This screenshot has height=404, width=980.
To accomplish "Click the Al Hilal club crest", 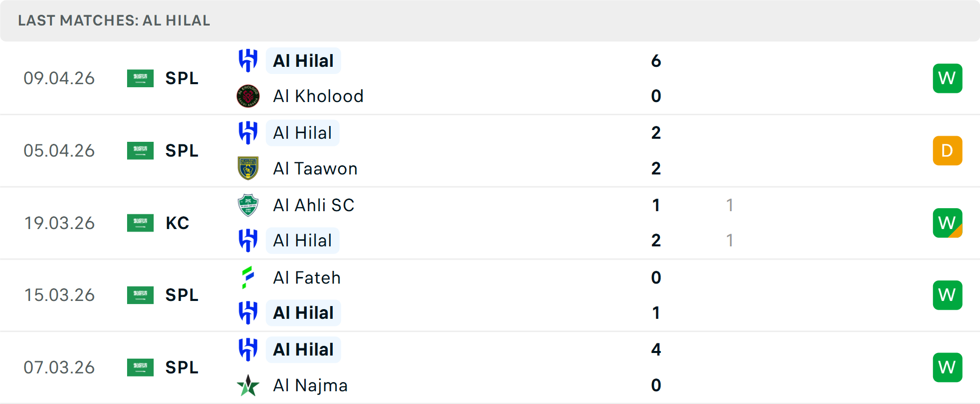I will pyautogui.click(x=248, y=60).
